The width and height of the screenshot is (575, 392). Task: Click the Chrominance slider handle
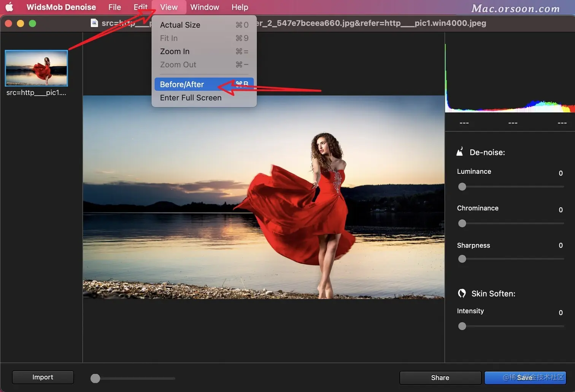pyautogui.click(x=462, y=223)
